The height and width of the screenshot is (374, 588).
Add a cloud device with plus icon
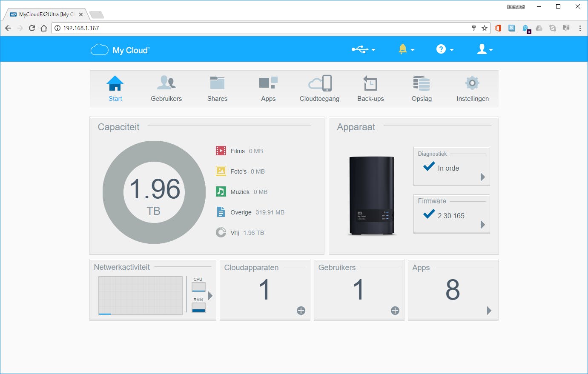pyautogui.click(x=301, y=311)
